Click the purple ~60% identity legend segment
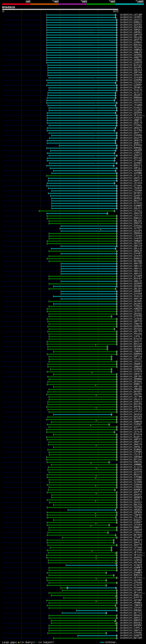 point(73,4)
